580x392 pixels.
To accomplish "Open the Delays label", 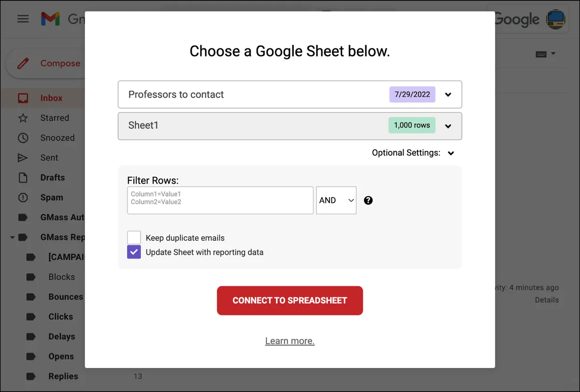I will (x=62, y=336).
